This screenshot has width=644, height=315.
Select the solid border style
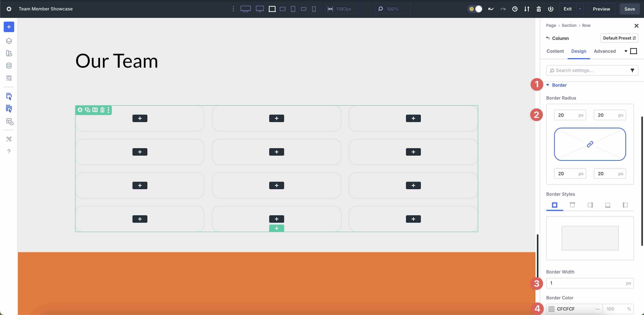pos(554,205)
